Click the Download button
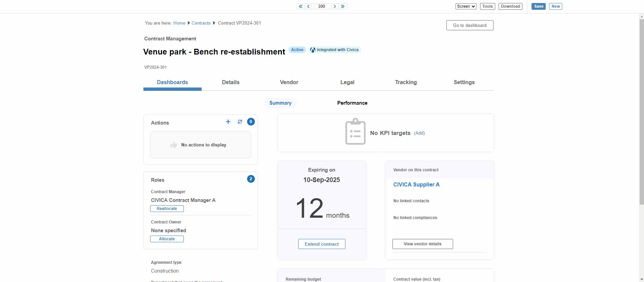644x282 pixels. point(510,6)
